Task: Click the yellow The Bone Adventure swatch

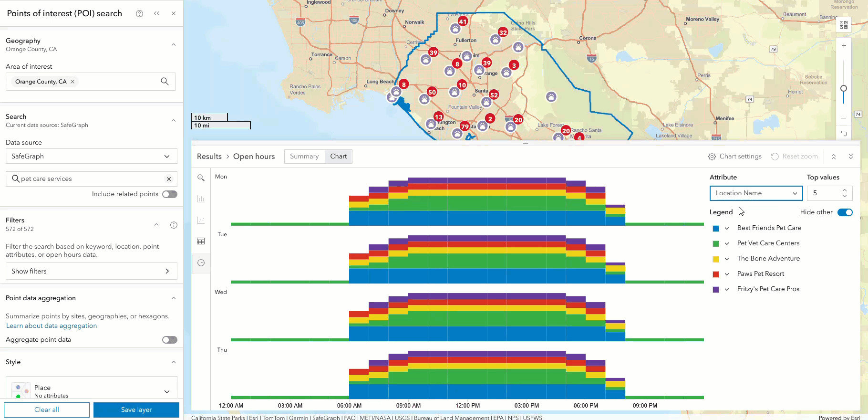Action: 716,259
